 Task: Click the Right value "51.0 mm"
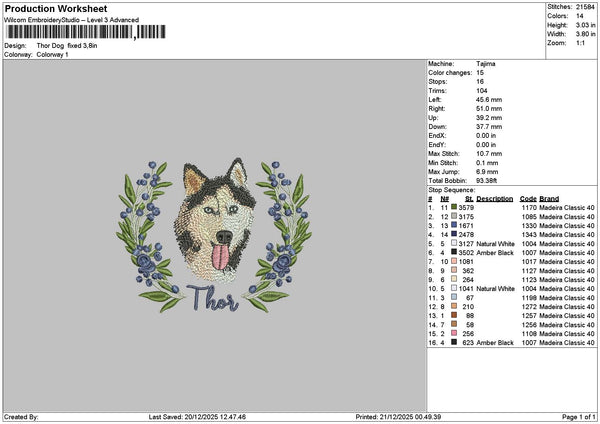[489, 109]
